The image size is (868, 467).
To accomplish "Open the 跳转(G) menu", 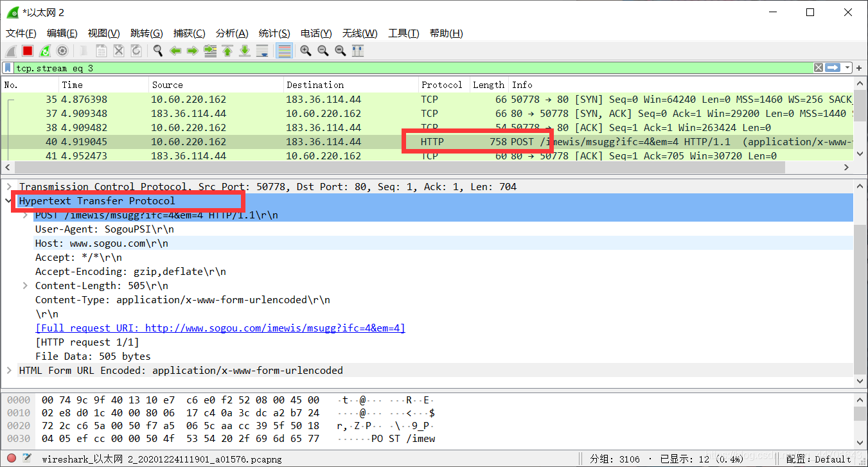I will pyautogui.click(x=146, y=33).
